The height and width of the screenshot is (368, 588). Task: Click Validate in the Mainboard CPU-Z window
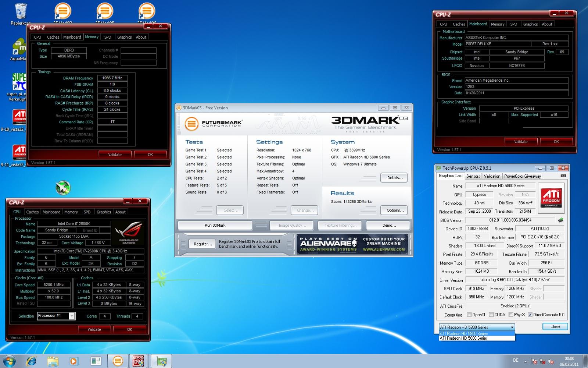coord(520,142)
